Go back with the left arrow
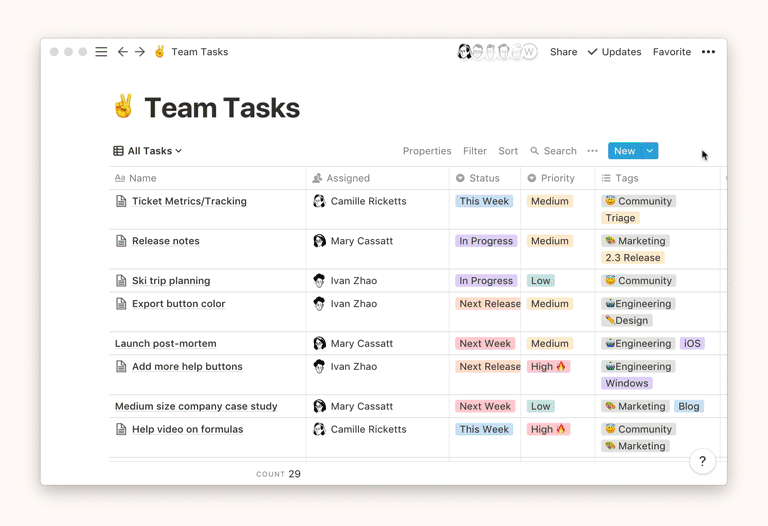This screenshot has width=768, height=526. pos(123,52)
